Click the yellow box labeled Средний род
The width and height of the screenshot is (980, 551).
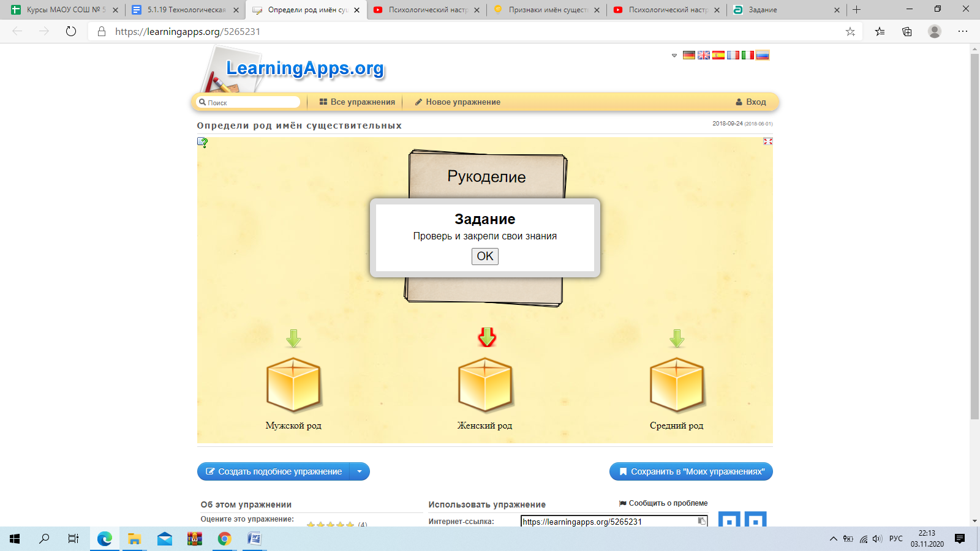tap(677, 386)
